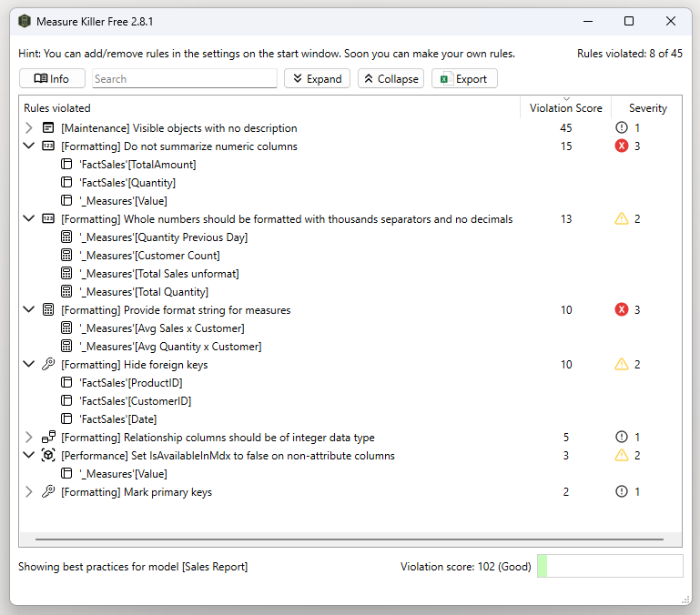Screen dimensions: 700x615
Task: Click measure icon of Quantity Previous Day
Action: pyautogui.click(x=66, y=237)
